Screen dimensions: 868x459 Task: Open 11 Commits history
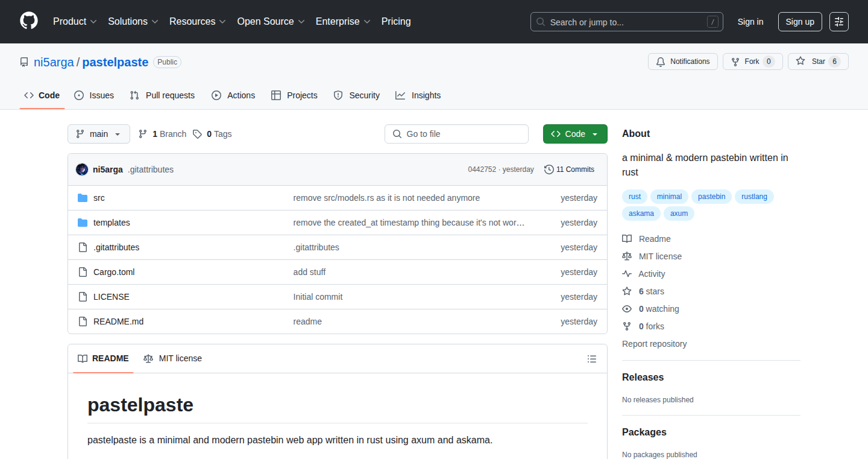point(569,169)
